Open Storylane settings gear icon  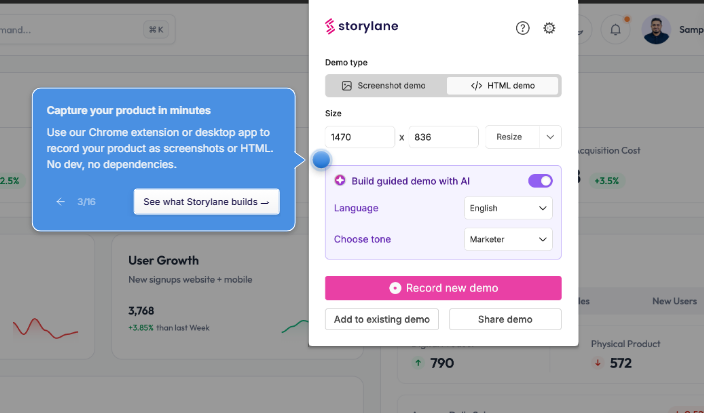[x=549, y=28]
